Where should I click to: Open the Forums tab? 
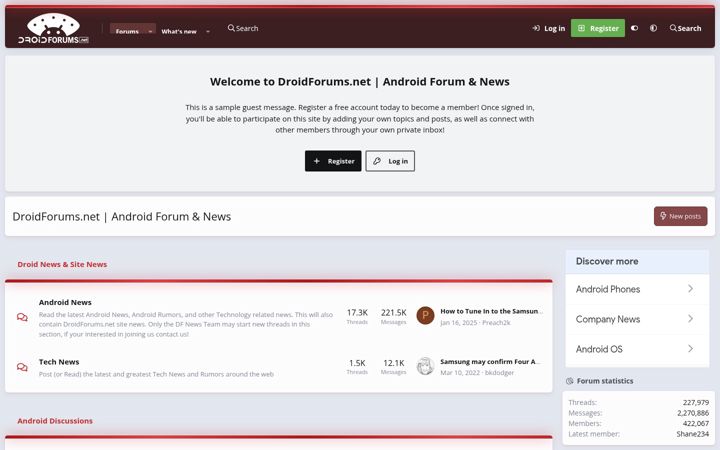127,31
